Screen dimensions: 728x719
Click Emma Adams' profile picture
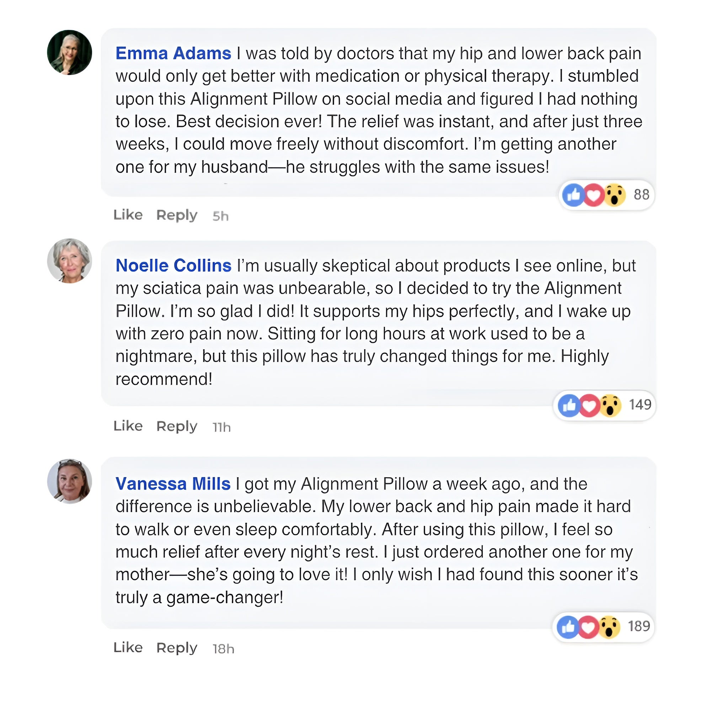point(69,52)
